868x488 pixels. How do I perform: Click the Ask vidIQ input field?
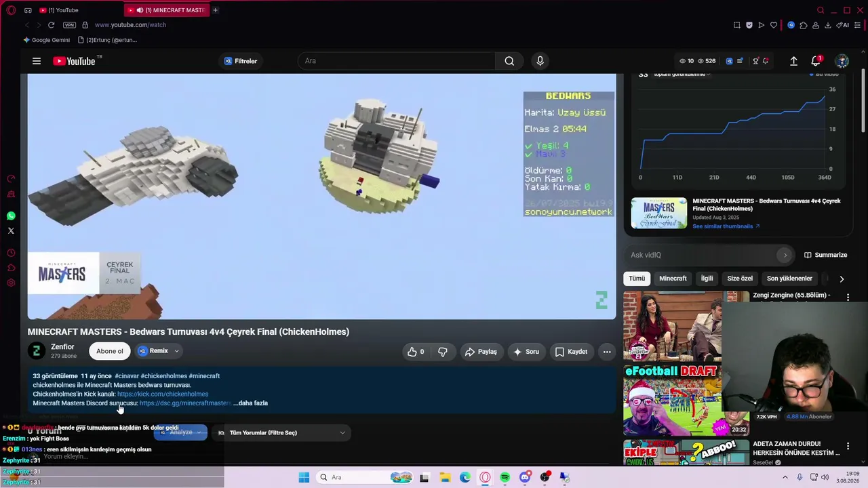(710, 255)
